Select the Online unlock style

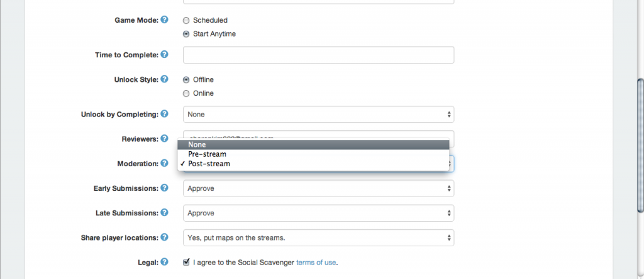pos(186,93)
